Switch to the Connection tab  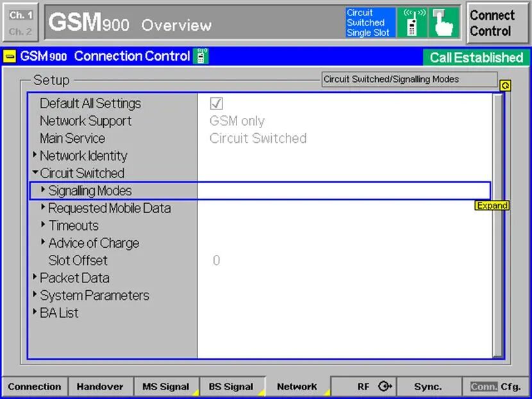click(x=34, y=386)
